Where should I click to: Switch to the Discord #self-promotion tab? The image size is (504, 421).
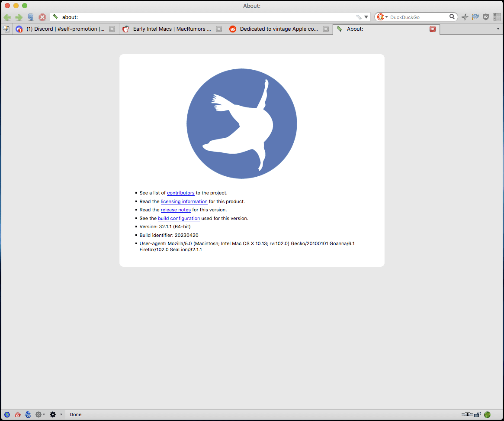pos(66,29)
